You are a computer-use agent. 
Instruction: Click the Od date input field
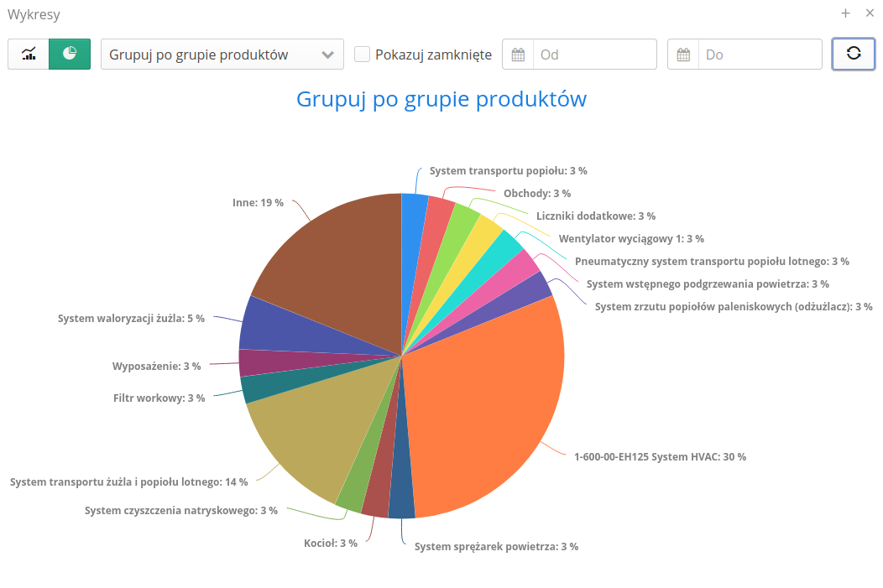click(594, 55)
